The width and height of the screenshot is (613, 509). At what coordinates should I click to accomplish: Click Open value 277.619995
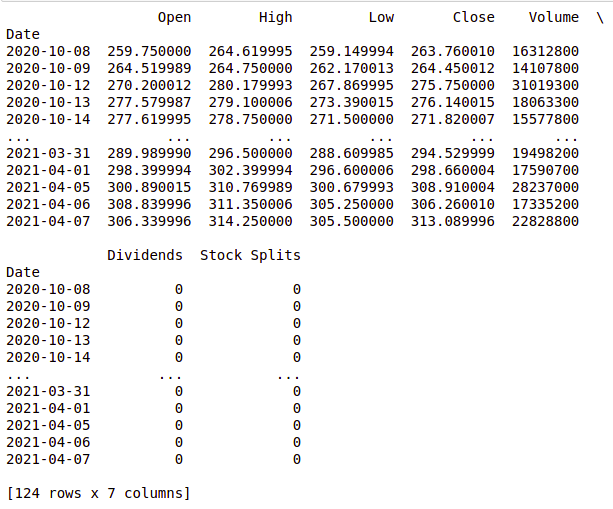(x=149, y=119)
